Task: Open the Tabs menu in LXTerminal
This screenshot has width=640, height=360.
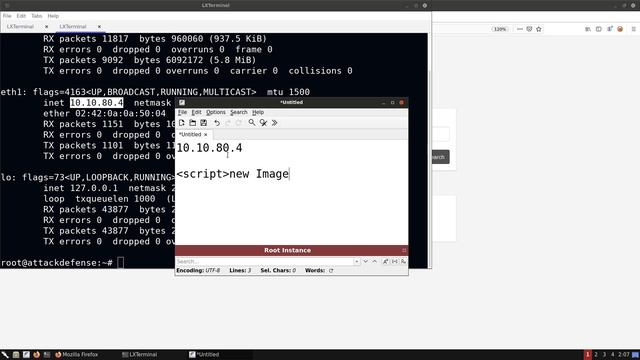Action: [37, 16]
